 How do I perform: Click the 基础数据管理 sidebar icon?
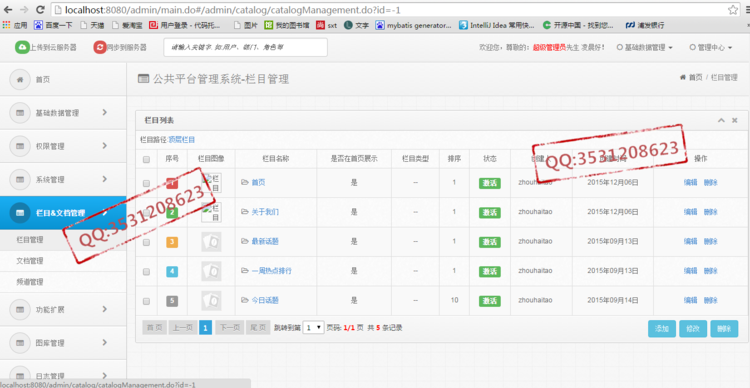20,113
